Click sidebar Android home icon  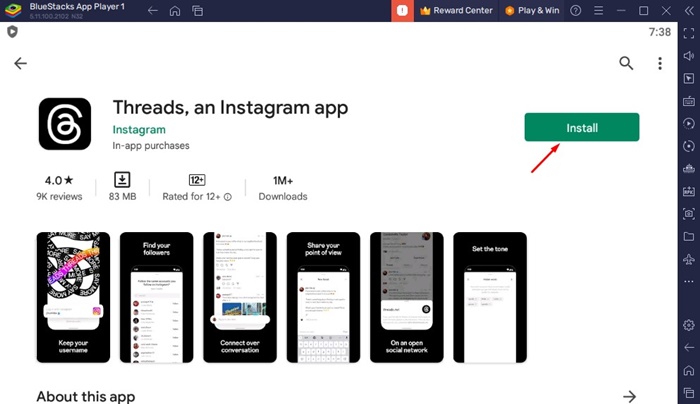(x=689, y=370)
